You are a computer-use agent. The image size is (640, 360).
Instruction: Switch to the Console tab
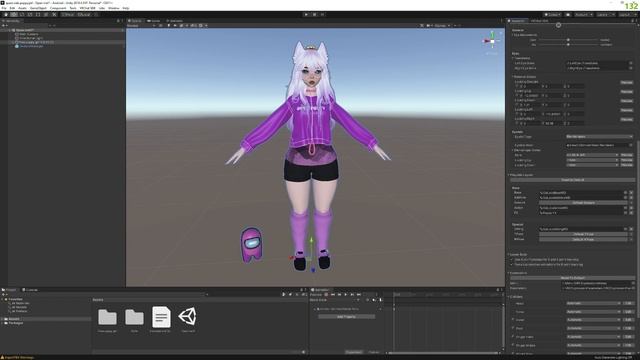pos(31,290)
